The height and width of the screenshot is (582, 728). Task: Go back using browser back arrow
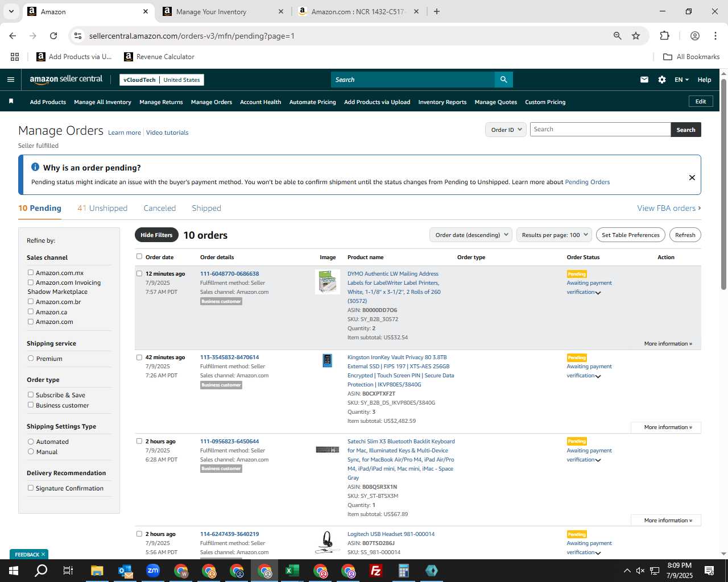coord(13,36)
